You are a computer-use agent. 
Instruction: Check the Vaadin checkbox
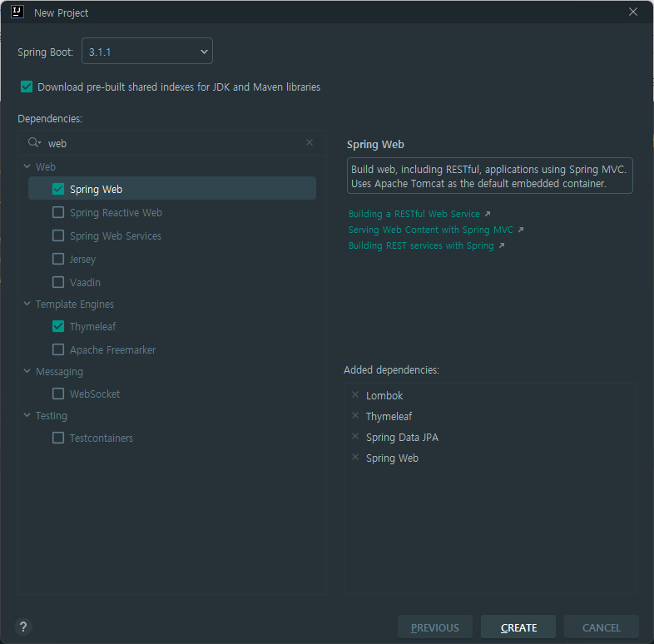coord(58,282)
